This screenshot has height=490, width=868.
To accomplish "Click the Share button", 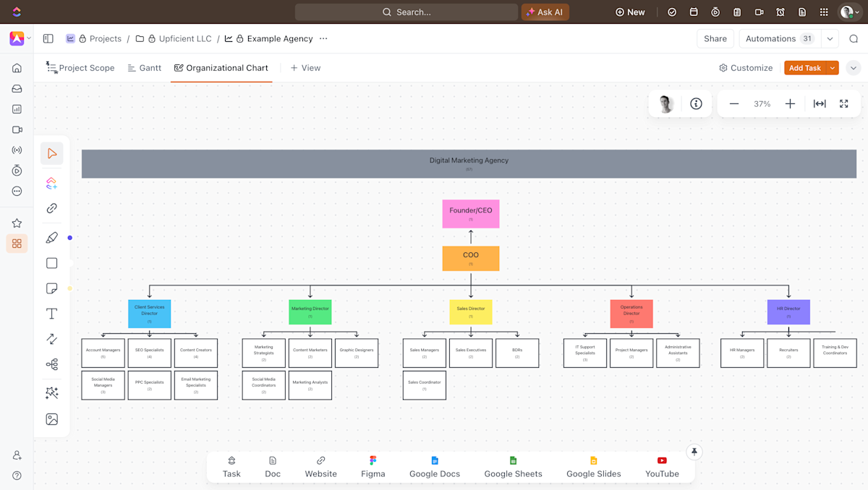I will click(715, 38).
